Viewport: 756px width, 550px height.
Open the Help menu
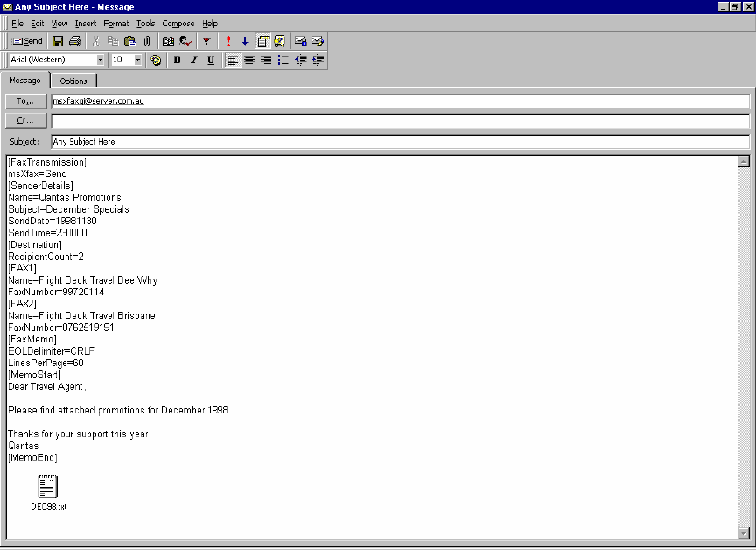(210, 23)
